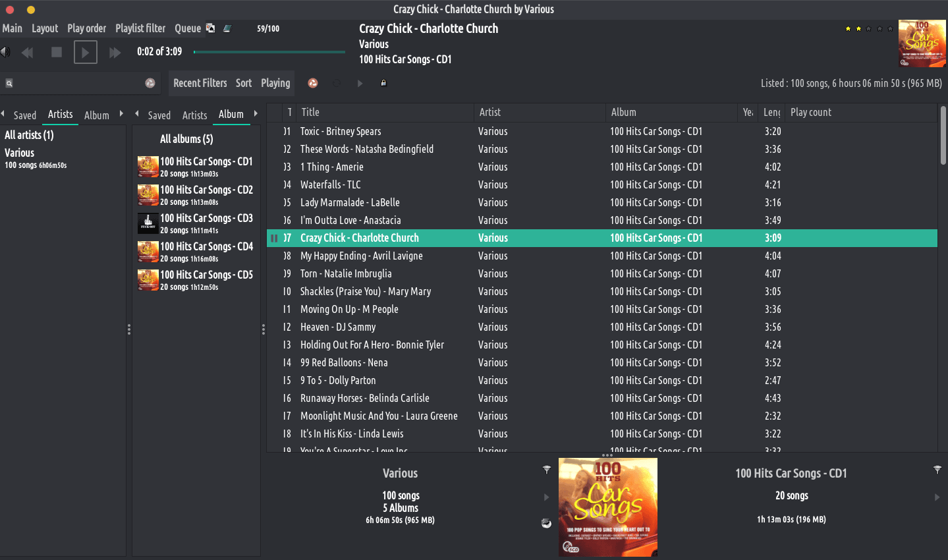Viewport: 948px width, 560px height.
Task: Click the song list vertical scrollbar
Action: coord(943,135)
